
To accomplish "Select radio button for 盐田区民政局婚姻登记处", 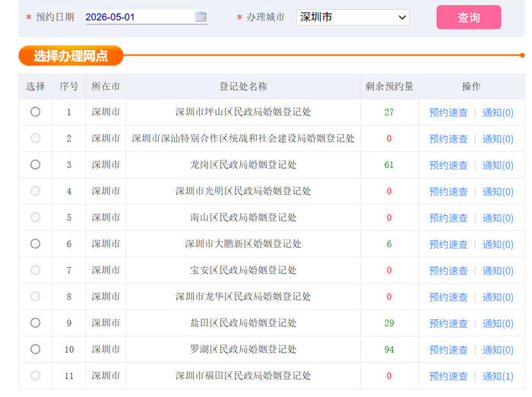I will (x=35, y=322).
